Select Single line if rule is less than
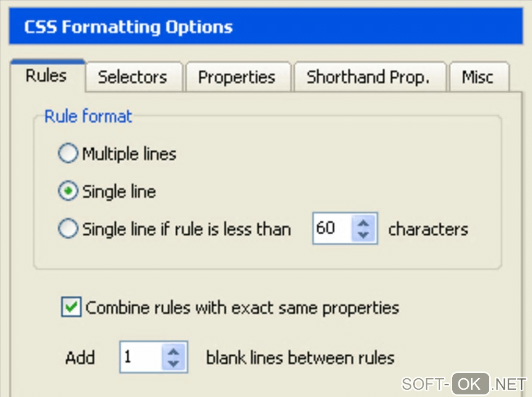532x397 pixels. [x=68, y=230]
